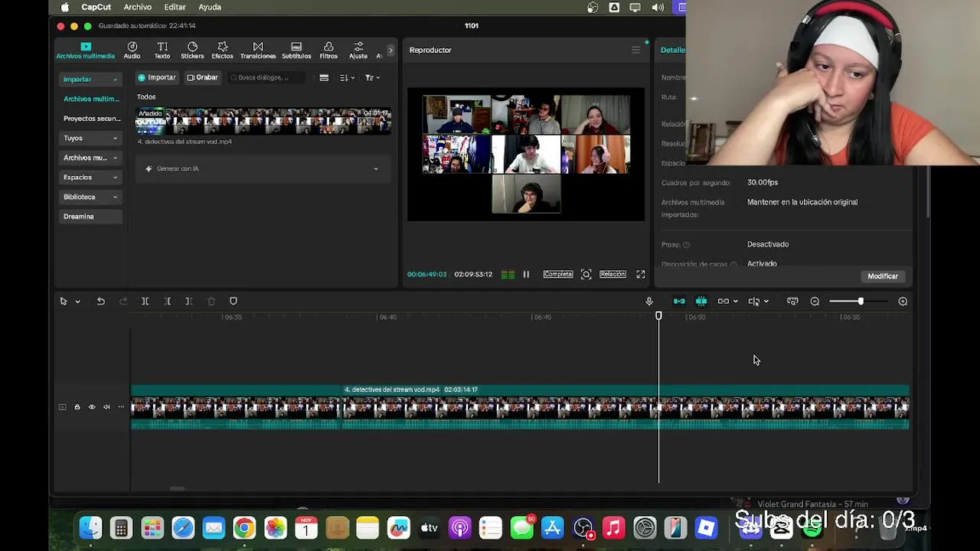Open the Reproductor panel menu
This screenshot has width=980, height=551.
(635, 50)
